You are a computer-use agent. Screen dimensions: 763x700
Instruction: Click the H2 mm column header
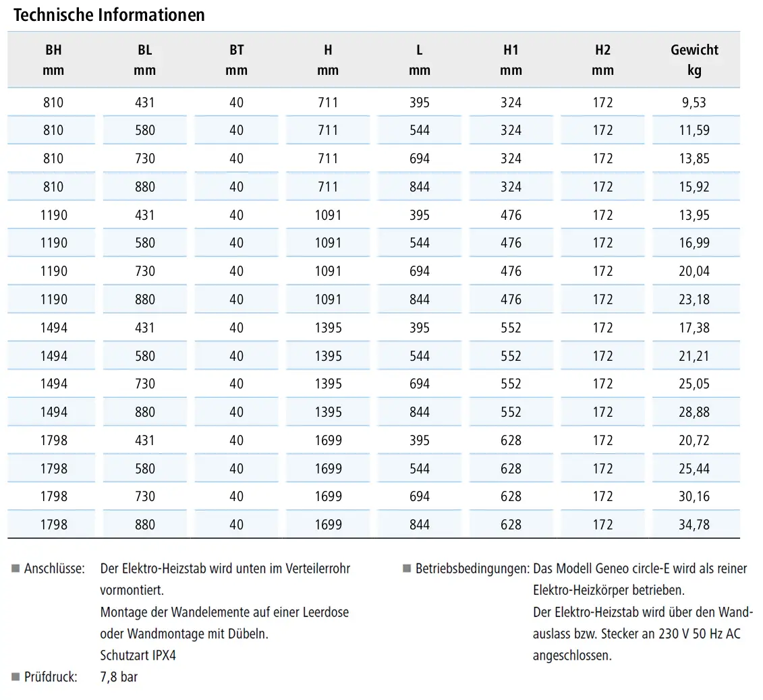(x=602, y=60)
